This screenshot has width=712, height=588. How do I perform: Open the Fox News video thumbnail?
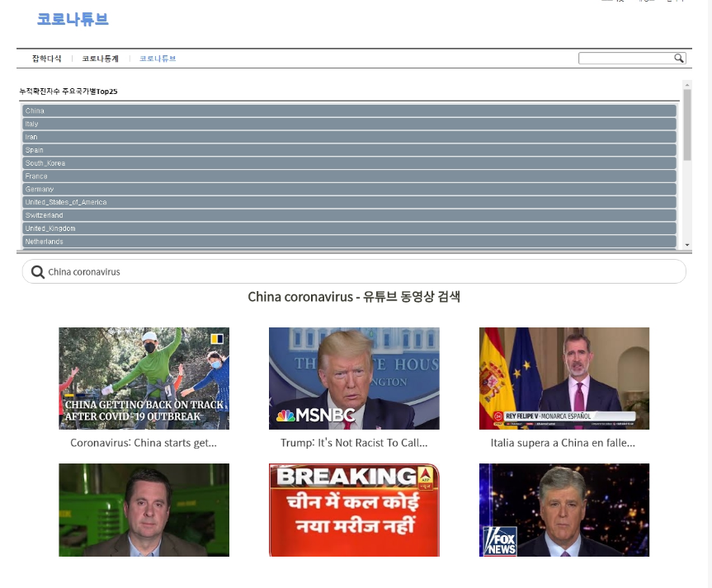tap(564, 510)
